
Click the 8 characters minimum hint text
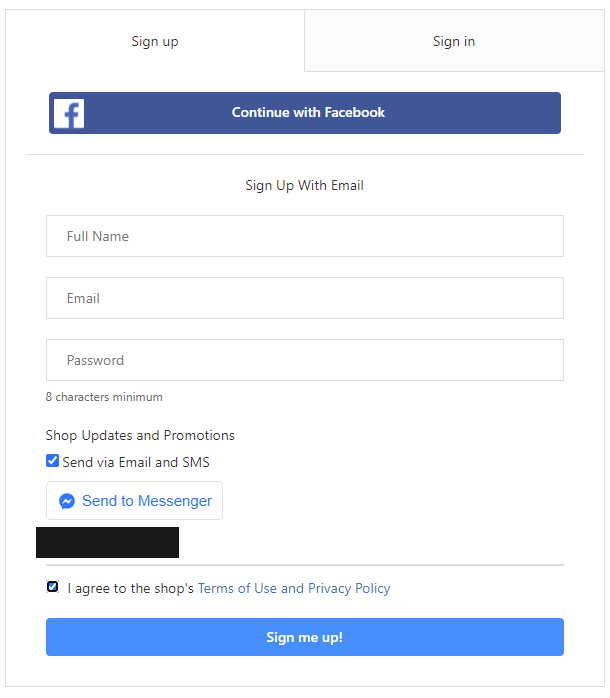pos(104,397)
